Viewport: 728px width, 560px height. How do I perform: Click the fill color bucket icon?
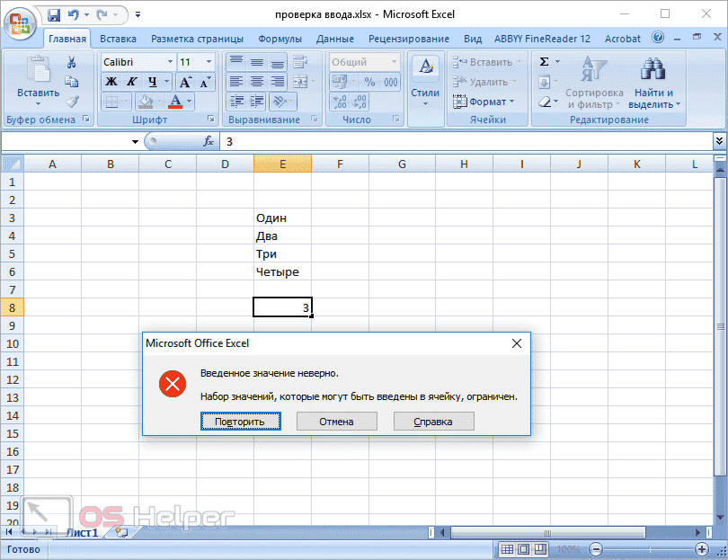point(146,101)
